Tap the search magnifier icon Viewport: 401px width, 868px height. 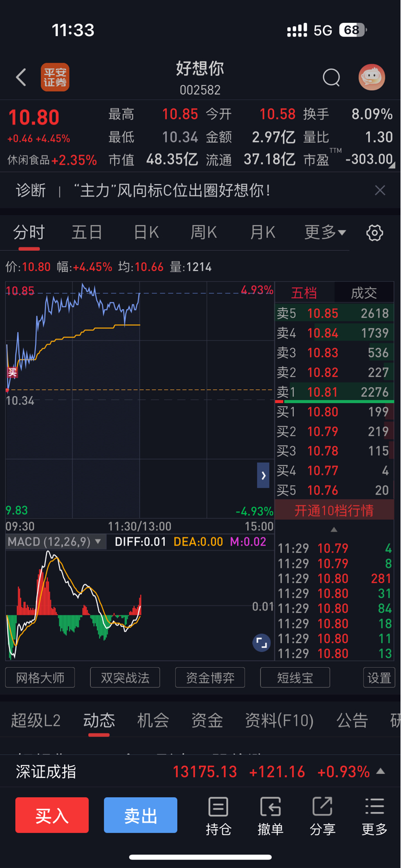click(331, 78)
